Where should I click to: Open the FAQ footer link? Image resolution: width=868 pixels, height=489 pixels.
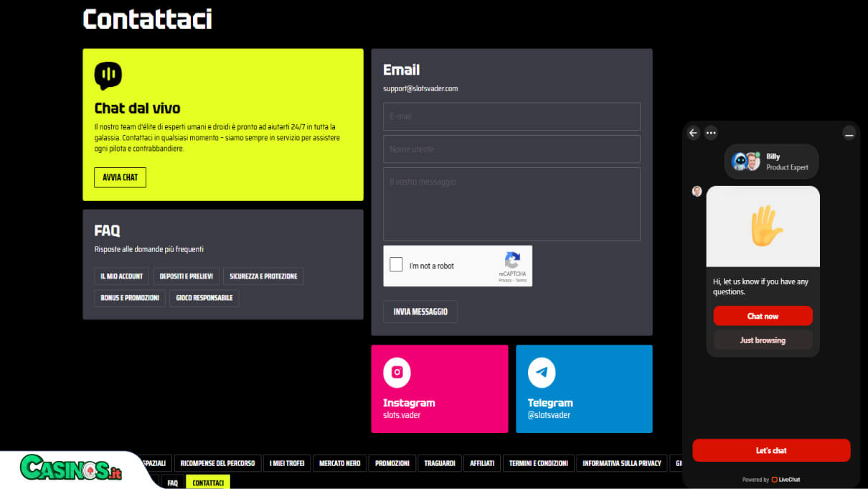(x=172, y=483)
